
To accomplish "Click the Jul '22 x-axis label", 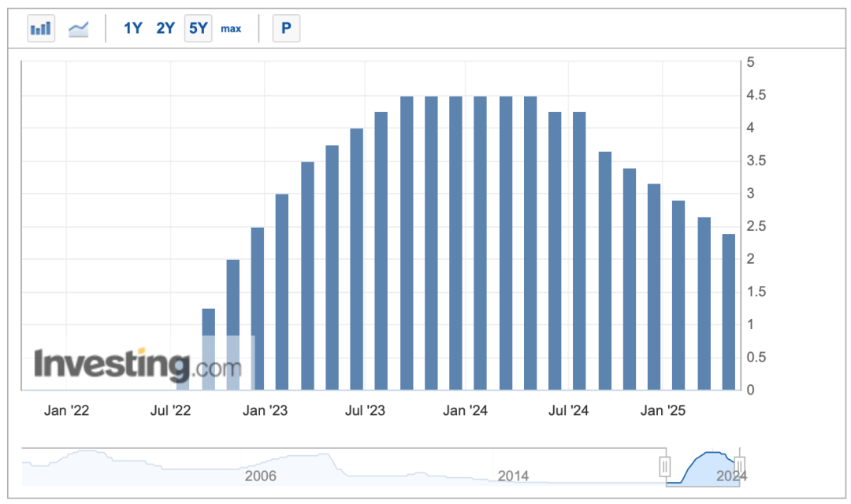I will point(170,410).
